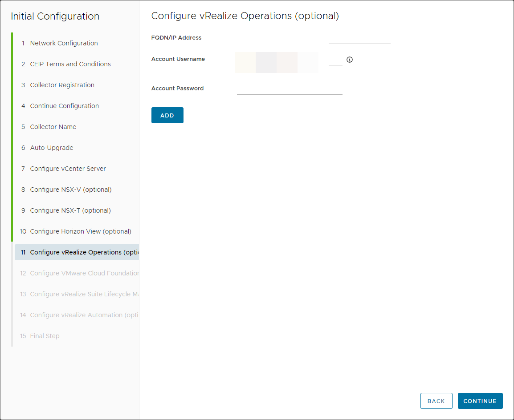Go to step 10 Configure Horizon View

click(x=77, y=231)
